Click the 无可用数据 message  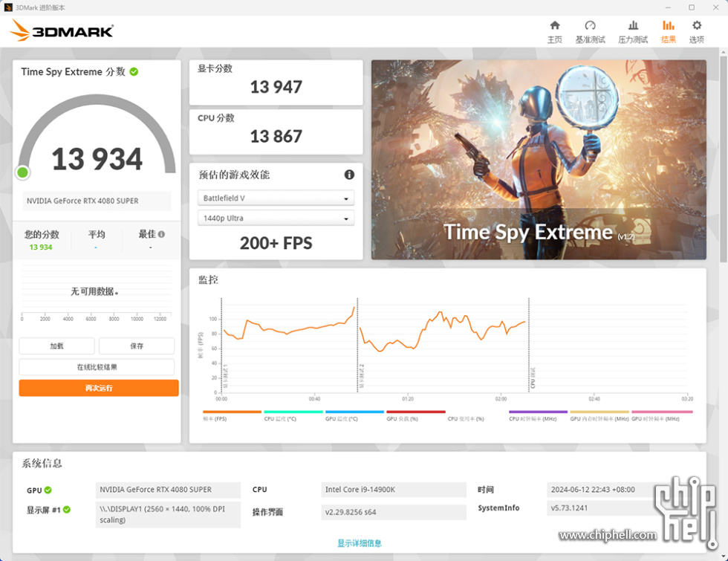[94, 291]
